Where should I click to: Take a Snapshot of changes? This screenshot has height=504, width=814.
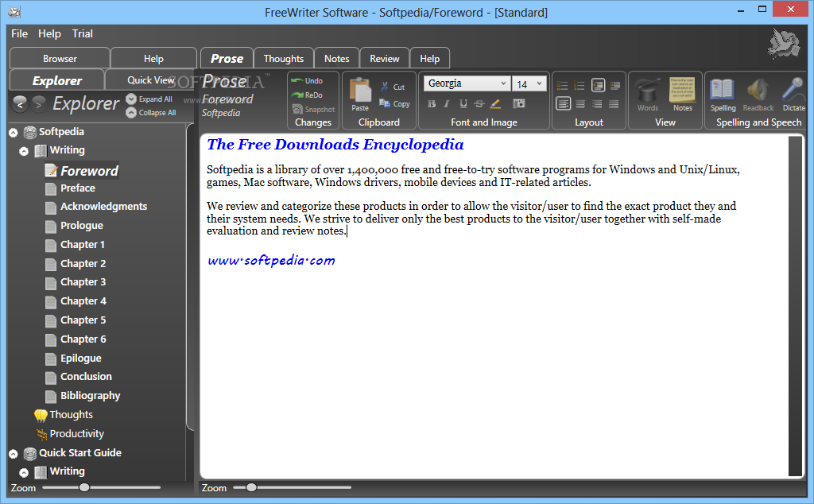pyautogui.click(x=313, y=110)
